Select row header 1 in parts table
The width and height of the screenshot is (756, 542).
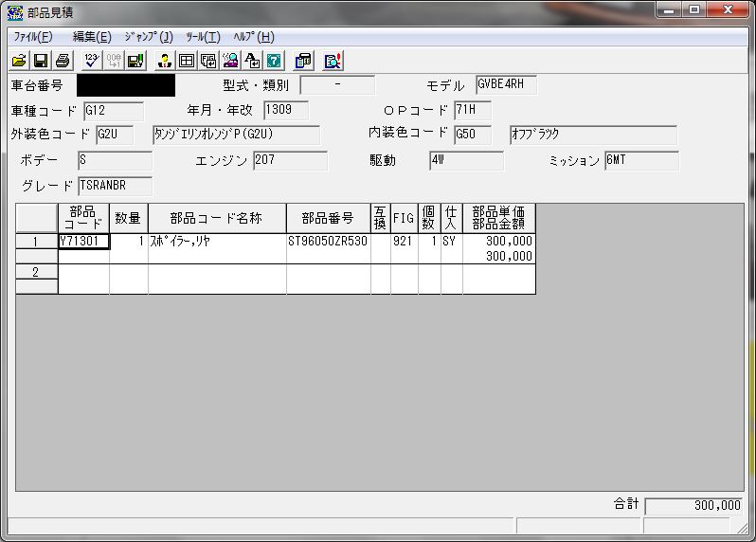pos(36,242)
